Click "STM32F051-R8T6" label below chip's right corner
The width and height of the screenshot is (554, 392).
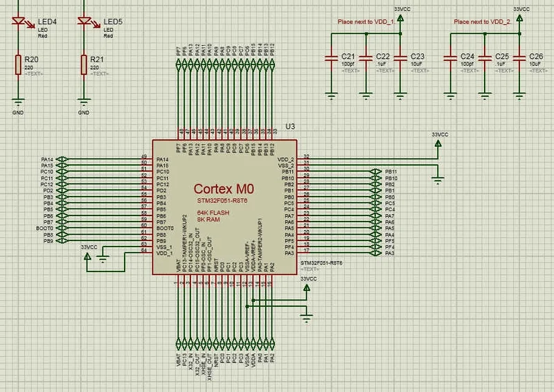321,263
